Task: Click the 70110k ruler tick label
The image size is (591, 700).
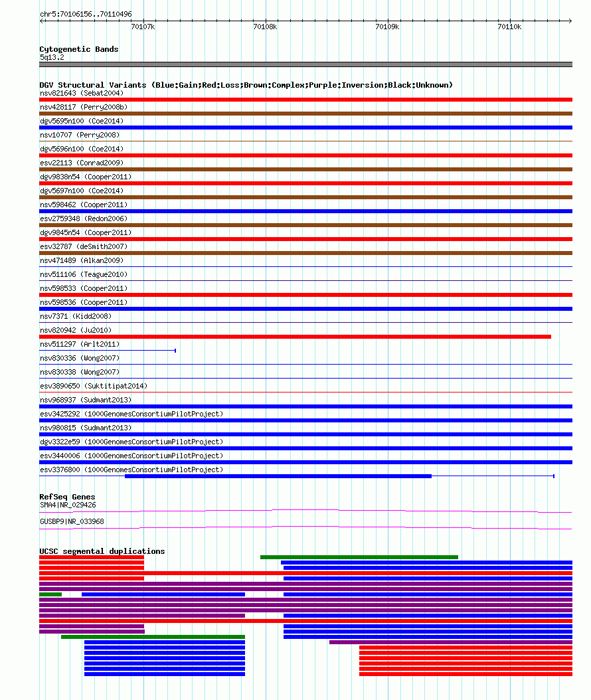Action: click(x=510, y=27)
